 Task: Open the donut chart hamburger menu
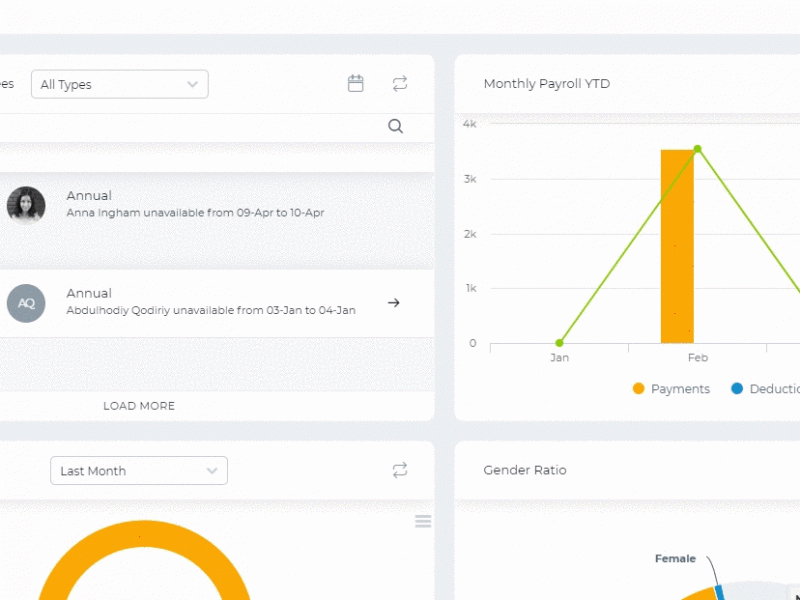(x=423, y=521)
